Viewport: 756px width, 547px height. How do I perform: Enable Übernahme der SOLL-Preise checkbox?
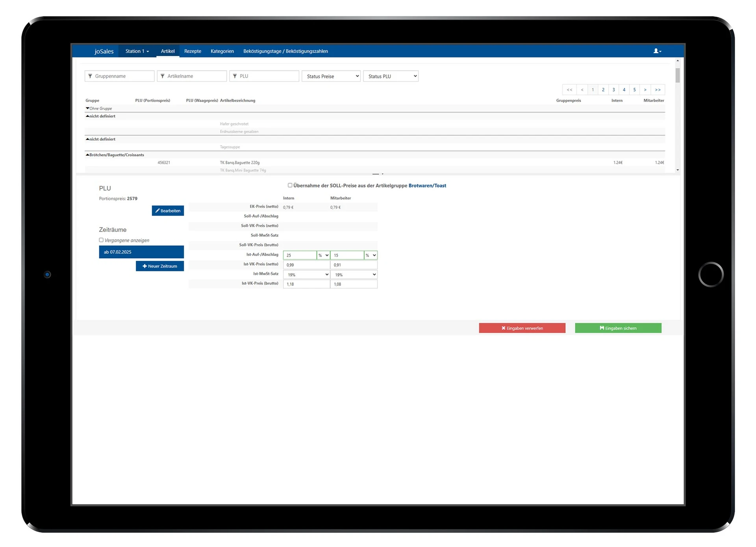pos(290,185)
